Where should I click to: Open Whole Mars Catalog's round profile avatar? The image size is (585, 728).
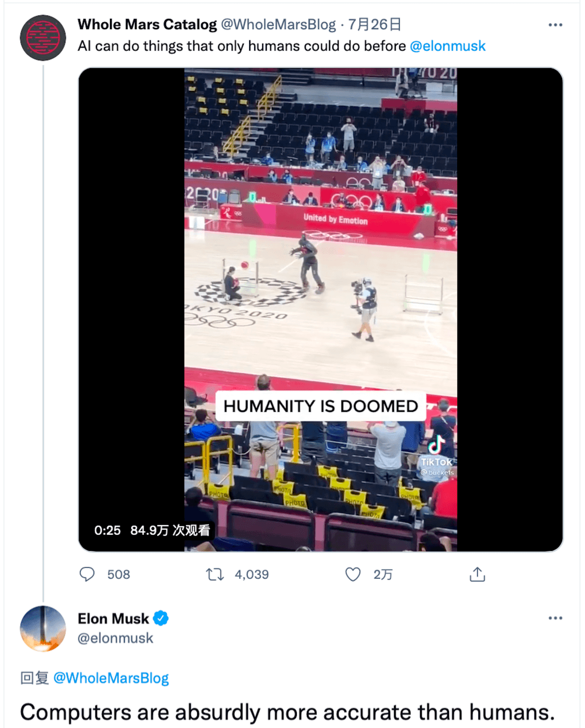(x=43, y=38)
